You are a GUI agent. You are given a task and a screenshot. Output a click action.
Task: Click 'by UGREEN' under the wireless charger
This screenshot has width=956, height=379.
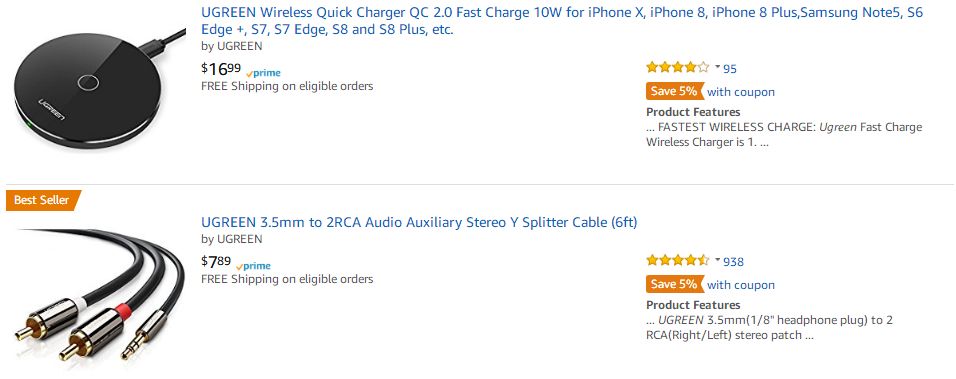pos(232,46)
